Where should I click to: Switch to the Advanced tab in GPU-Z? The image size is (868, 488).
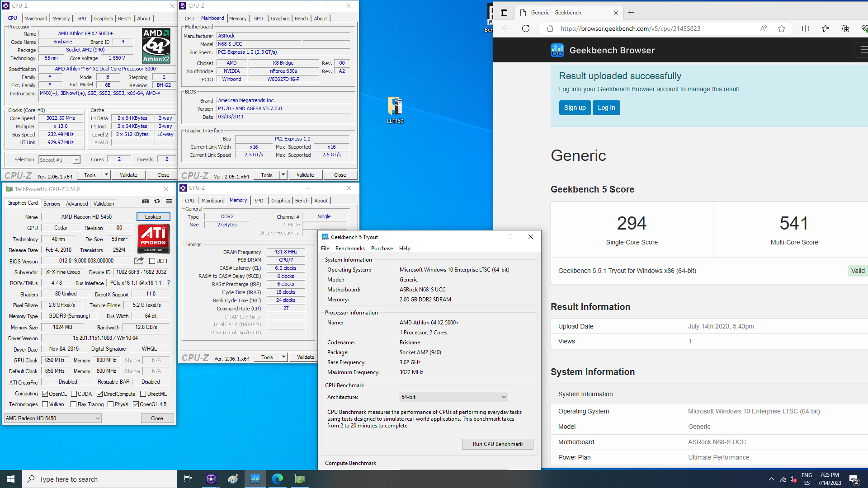click(x=77, y=204)
